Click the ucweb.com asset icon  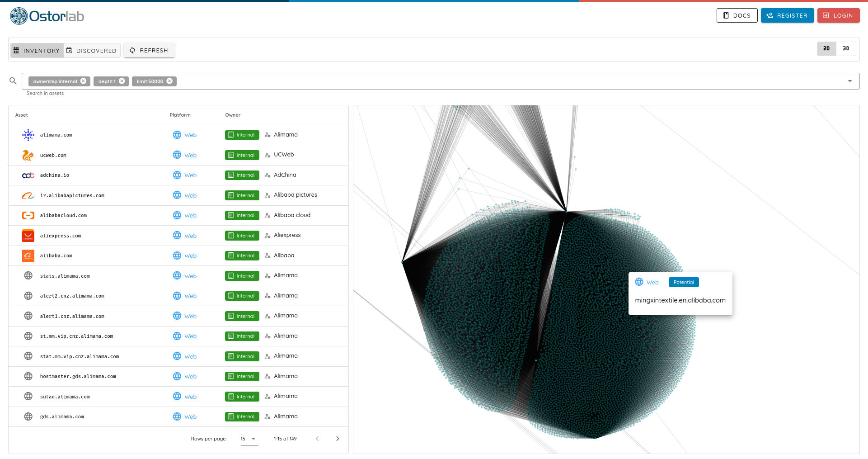coord(28,155)
